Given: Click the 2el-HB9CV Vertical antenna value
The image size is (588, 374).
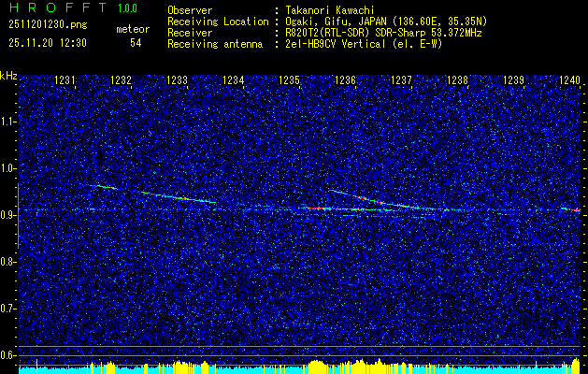Looking at the screenshot, I should coord(364,44).
